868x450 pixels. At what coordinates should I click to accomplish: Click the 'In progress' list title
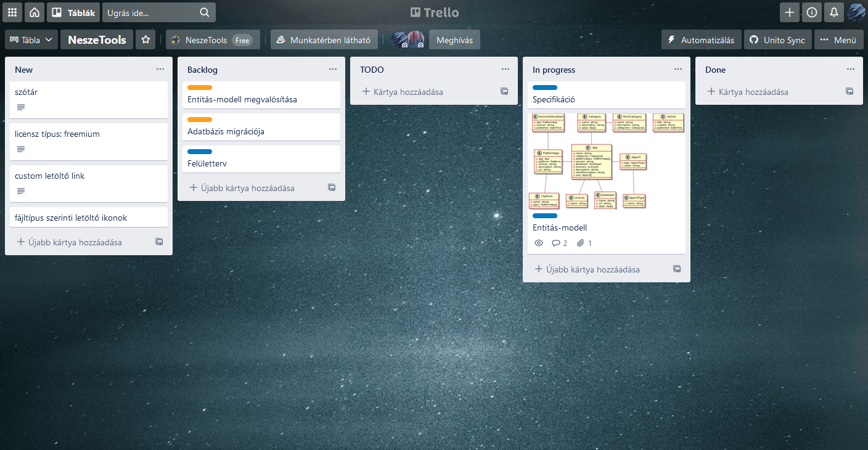554,70
